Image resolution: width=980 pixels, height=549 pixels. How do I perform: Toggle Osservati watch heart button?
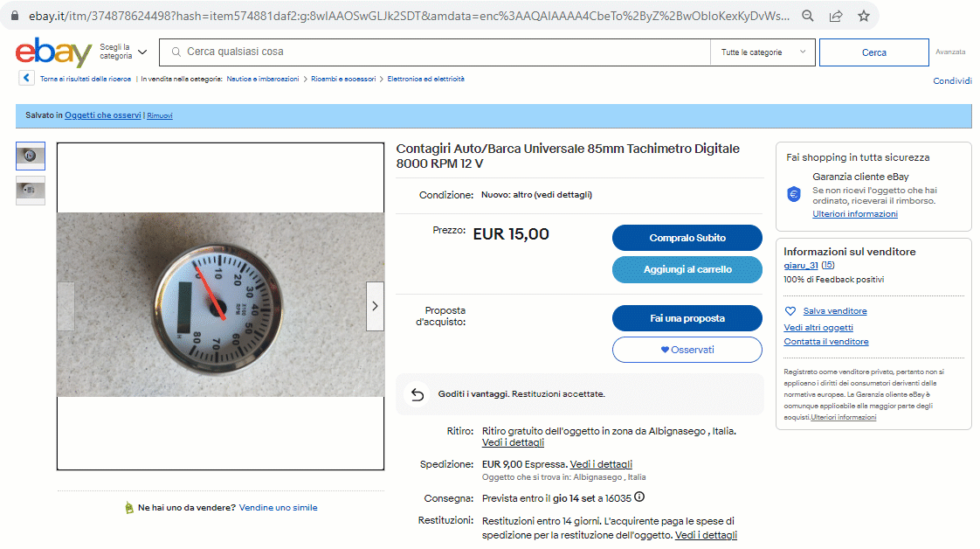click(x=687, y=350)
